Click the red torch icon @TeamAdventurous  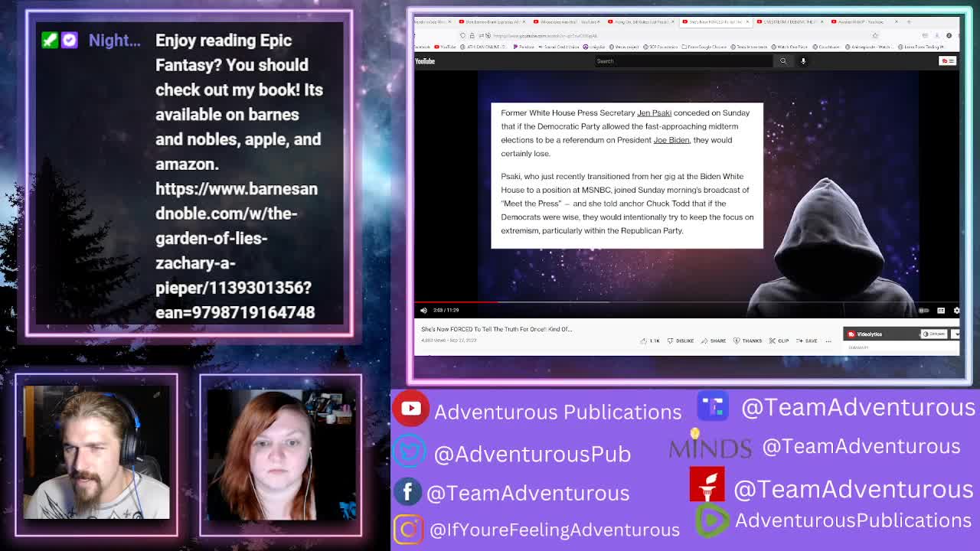[x=707, y=484]
